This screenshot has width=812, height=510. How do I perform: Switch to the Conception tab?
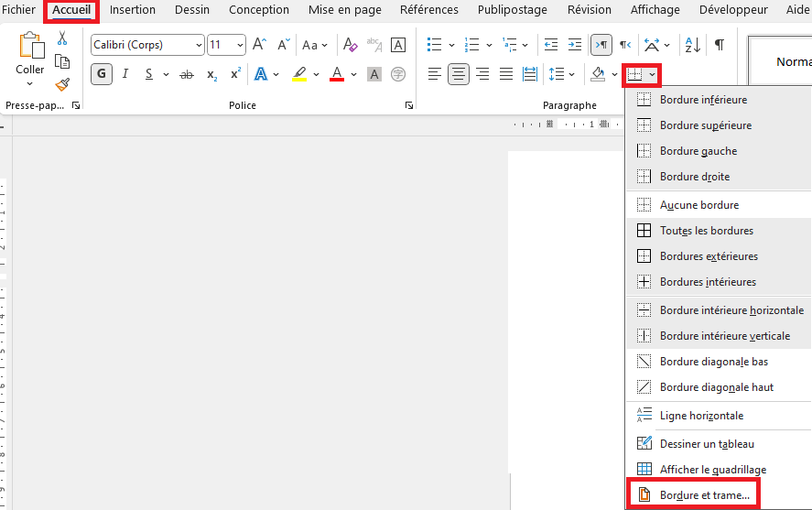coord(259,10)
